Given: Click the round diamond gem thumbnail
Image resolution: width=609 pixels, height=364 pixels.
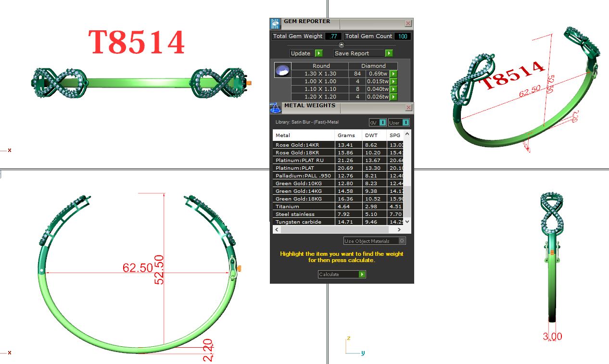Looking at the screenshot, I should [282, 71].
